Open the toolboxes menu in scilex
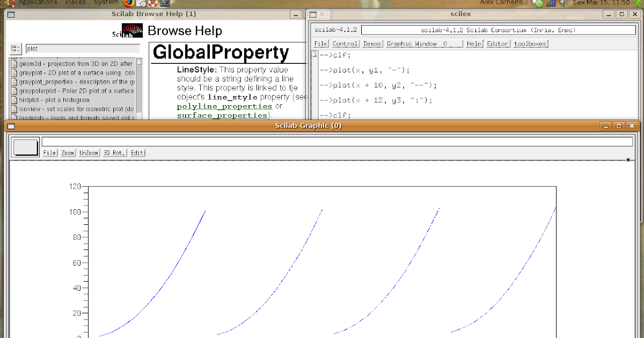The image size is (644, 338). click(x=530, y=43)
